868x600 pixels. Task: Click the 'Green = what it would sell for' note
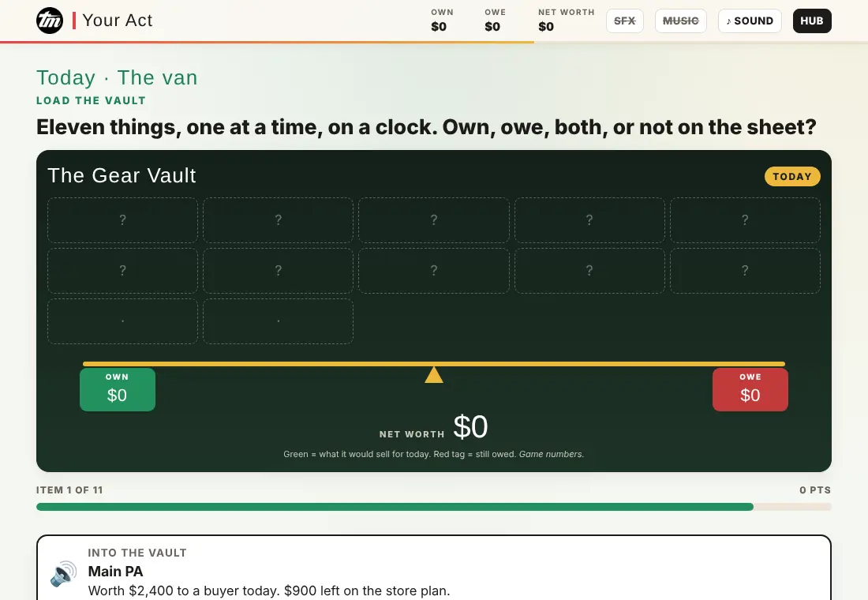433,454
